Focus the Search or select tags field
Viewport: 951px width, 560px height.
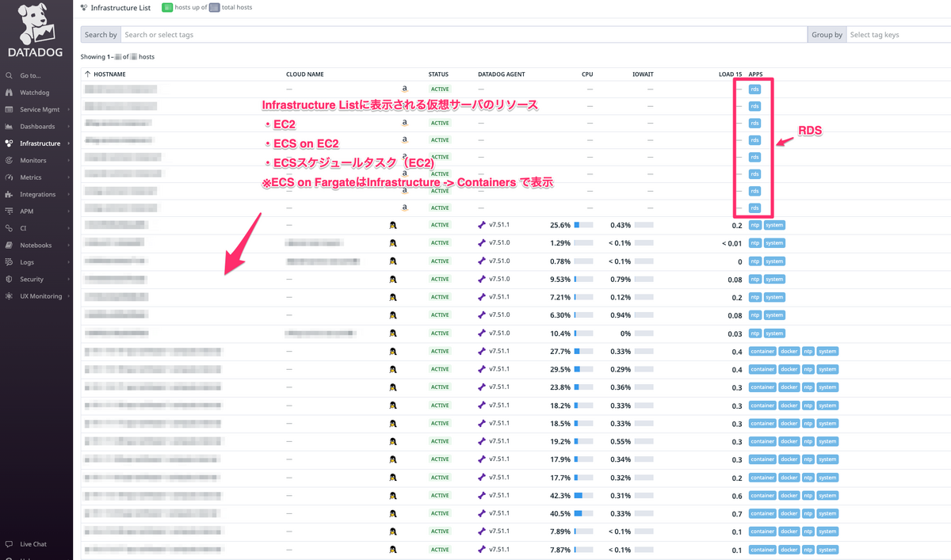464,35
